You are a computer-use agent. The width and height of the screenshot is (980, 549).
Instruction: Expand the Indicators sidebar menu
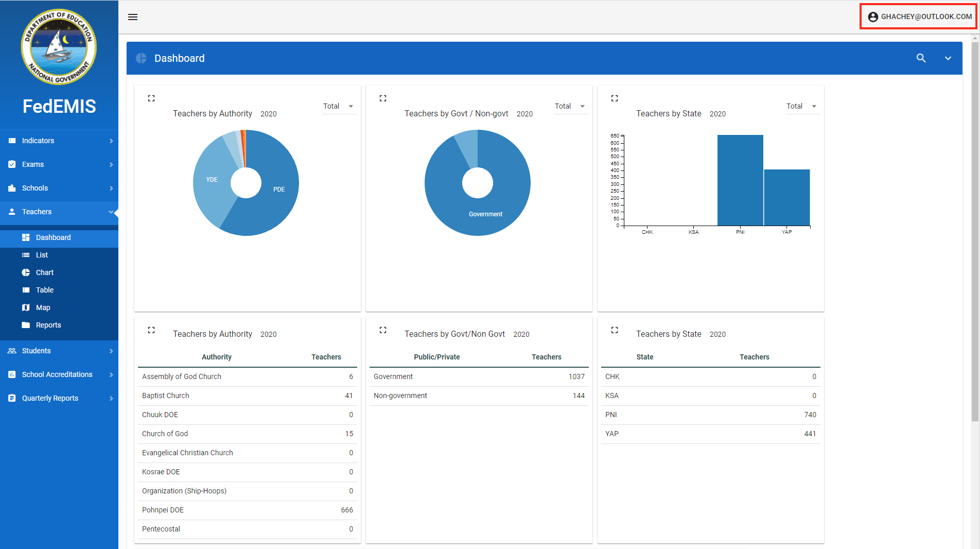pos(59,141)
